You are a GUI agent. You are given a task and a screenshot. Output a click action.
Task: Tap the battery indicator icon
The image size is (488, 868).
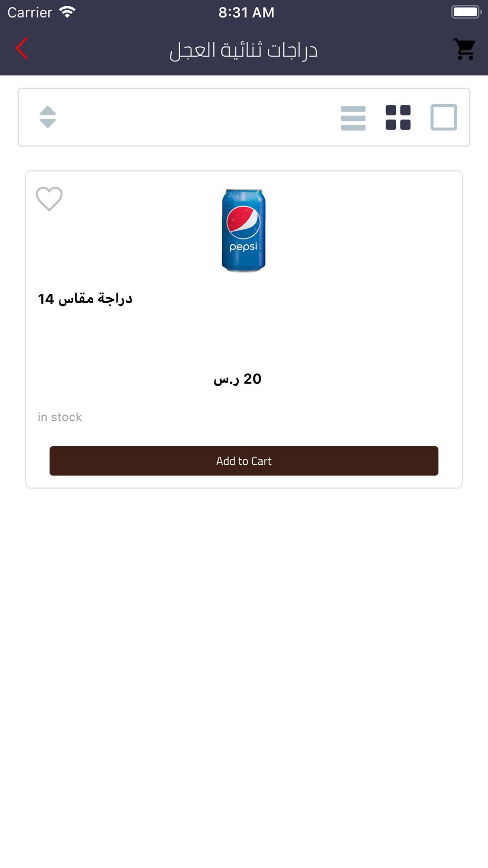466,12
